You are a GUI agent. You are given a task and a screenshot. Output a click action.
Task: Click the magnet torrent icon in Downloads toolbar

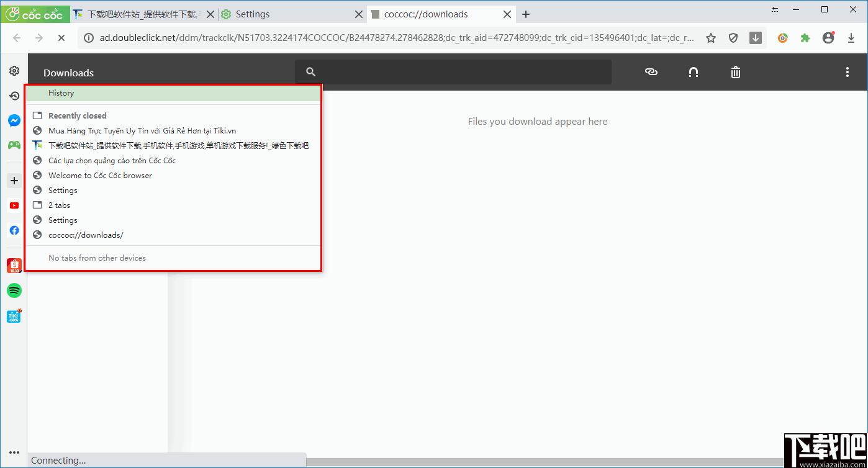pos(694,72)
